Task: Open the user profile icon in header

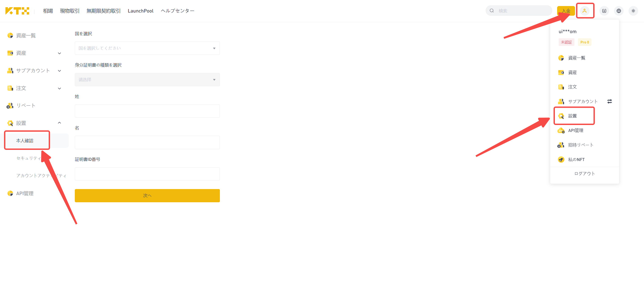Action: click(x=584, y=11)
